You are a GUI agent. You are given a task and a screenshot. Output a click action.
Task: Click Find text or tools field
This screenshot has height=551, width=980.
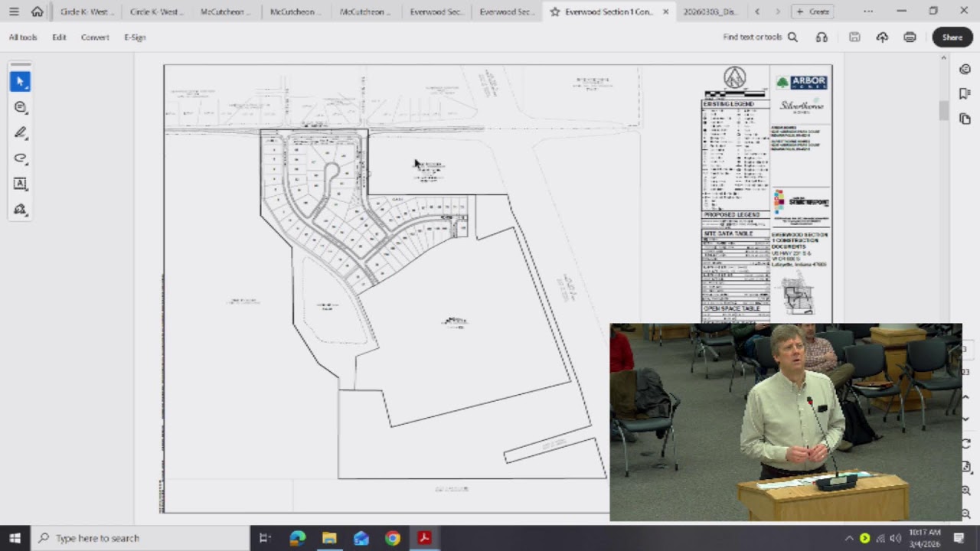pyautogui.click(x=753, y=37)
